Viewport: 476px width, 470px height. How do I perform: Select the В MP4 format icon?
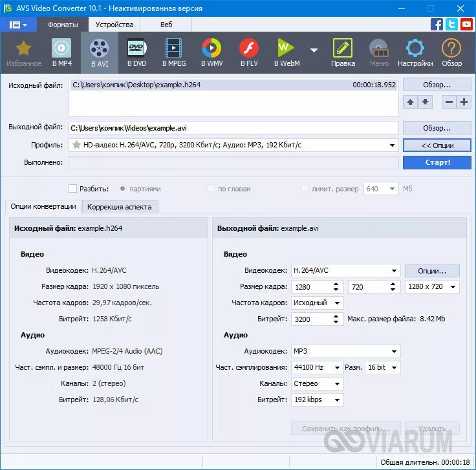coord(61,53)
